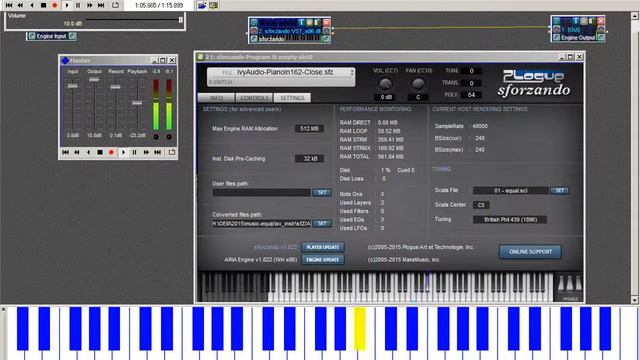Pause playback from the top transport bar
The image size is (640, 360).
pos(78,5)
